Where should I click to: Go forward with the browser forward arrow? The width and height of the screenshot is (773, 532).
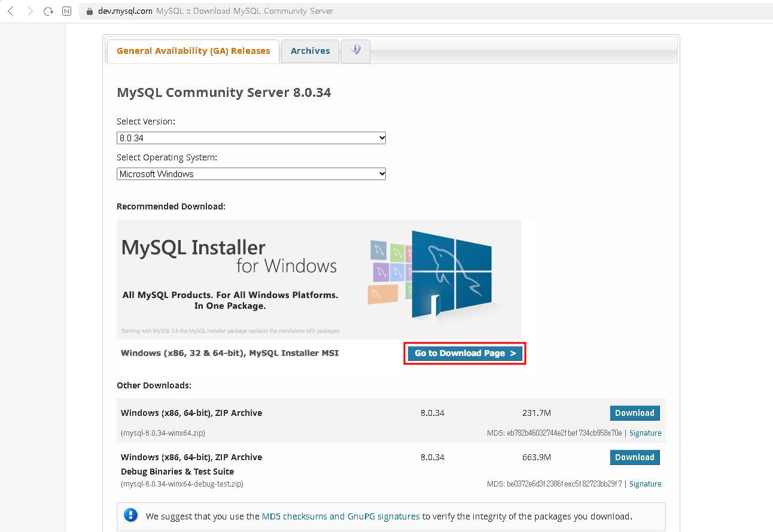point(30,11)
